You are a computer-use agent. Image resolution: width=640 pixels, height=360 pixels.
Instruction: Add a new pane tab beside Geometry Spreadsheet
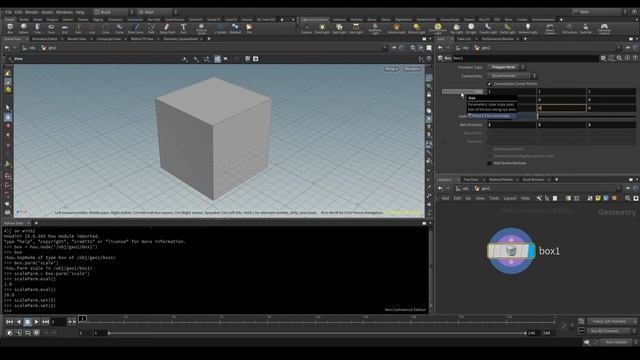pyautogui.click(x=209, y=39)
